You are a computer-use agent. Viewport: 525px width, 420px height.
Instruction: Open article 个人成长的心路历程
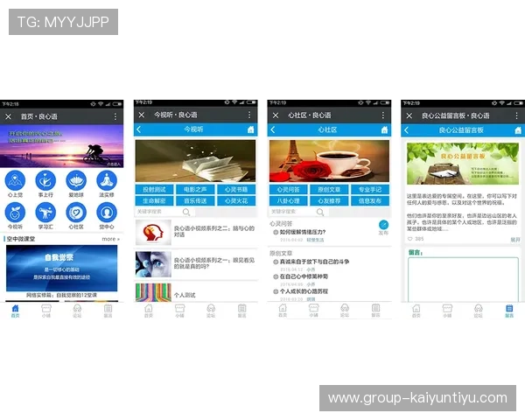pos(304,291)
